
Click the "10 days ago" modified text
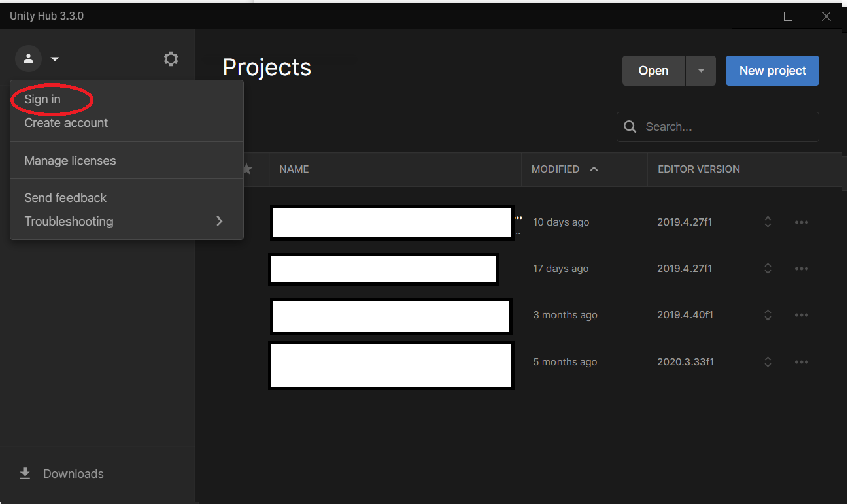(561, 222)
